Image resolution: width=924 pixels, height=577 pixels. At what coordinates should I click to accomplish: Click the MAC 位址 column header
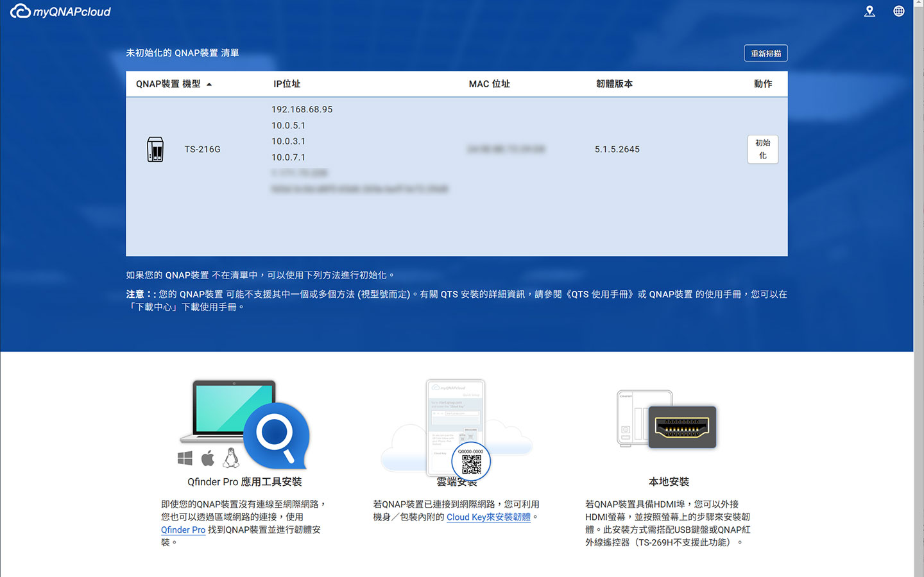click(489, 84)
